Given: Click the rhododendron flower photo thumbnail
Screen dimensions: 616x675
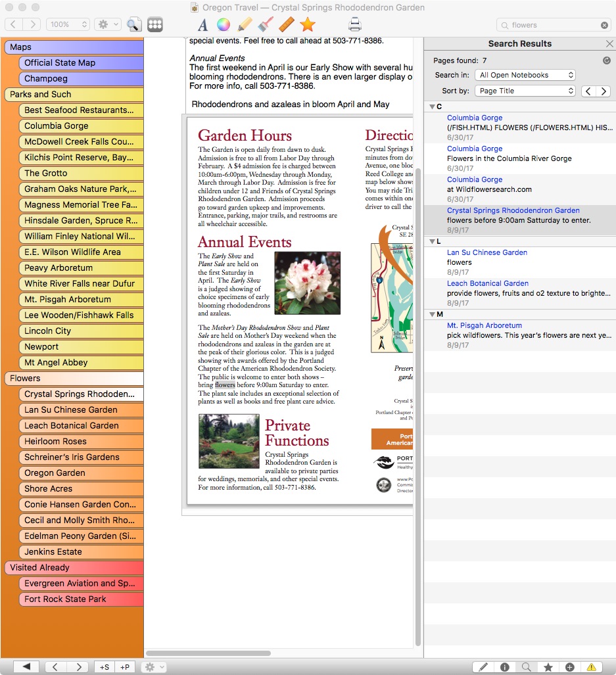Looking at the screenshot, I should pos(308,283).
